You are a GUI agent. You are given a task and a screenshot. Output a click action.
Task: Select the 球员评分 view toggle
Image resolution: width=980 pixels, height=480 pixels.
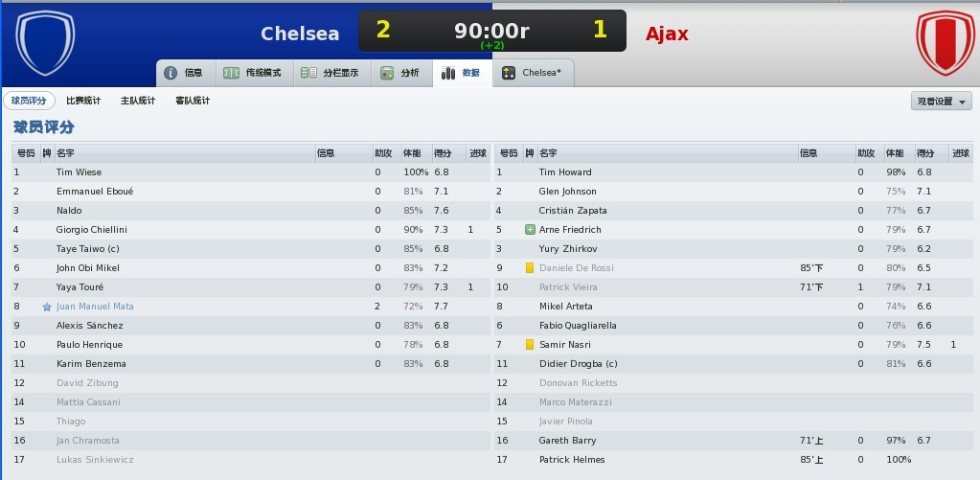coord(29,101)
